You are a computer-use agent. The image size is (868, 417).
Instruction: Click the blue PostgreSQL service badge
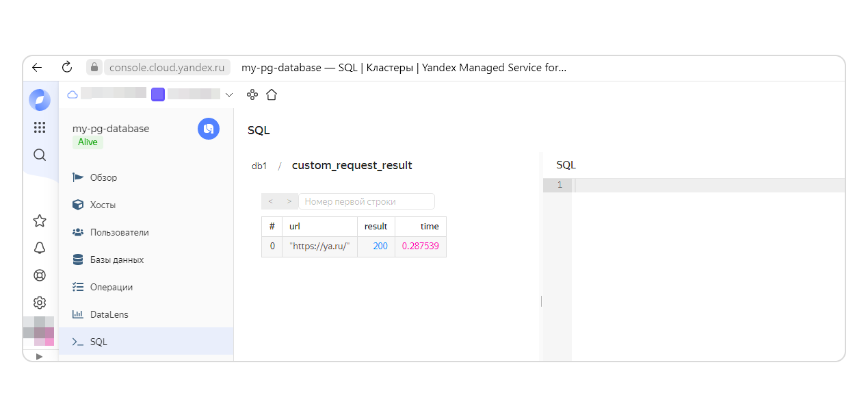(209, 129)
